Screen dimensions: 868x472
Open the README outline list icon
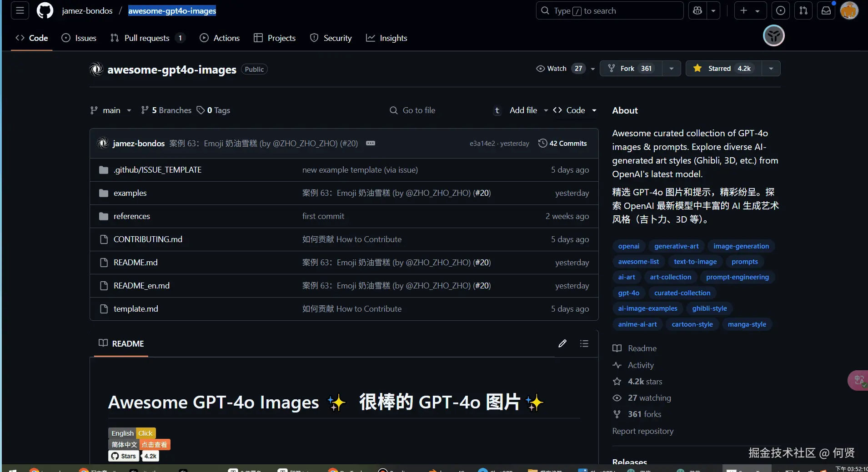click(585, 344)
